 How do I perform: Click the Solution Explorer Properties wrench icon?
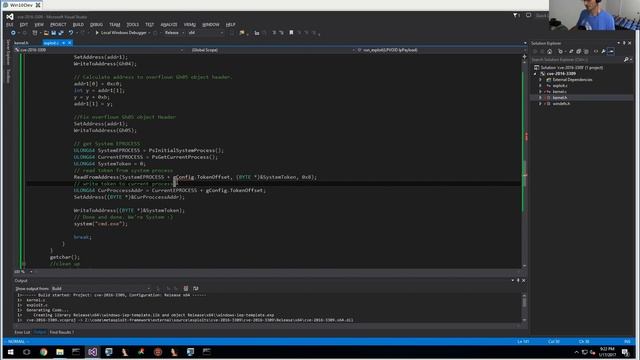tap(604, 51)
